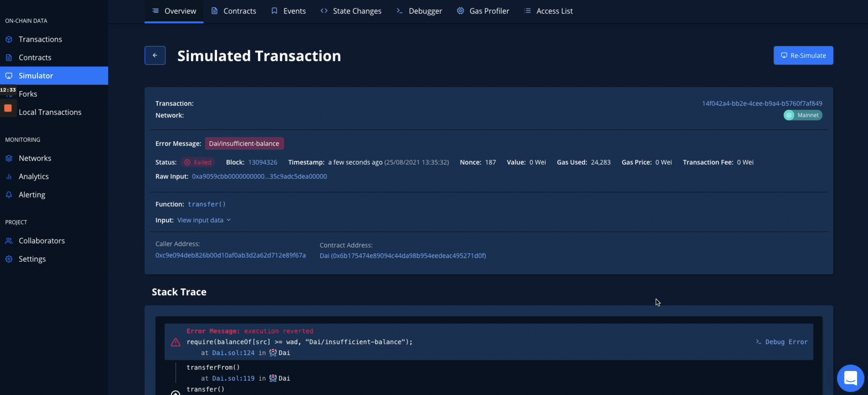The height and width of the screenshot is (395, 868).
Task: Open Forks in the sidebar
Action: 54,94
